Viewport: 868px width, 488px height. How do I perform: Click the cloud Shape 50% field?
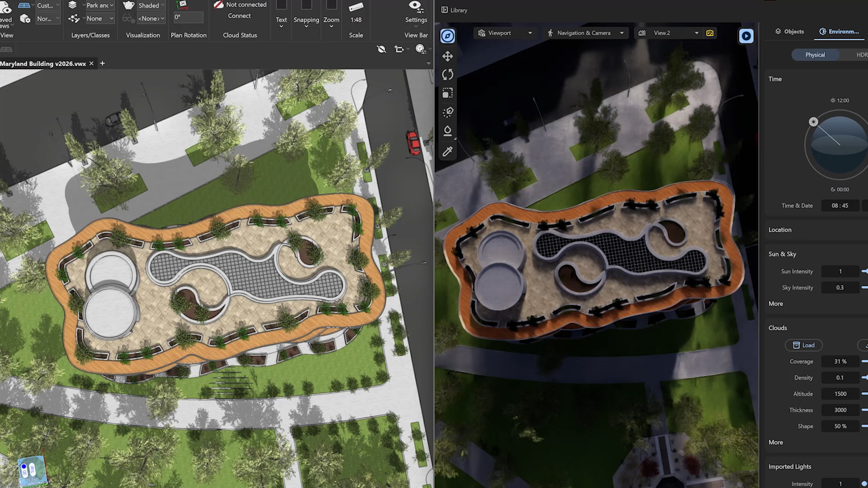(x=840, y=426)
